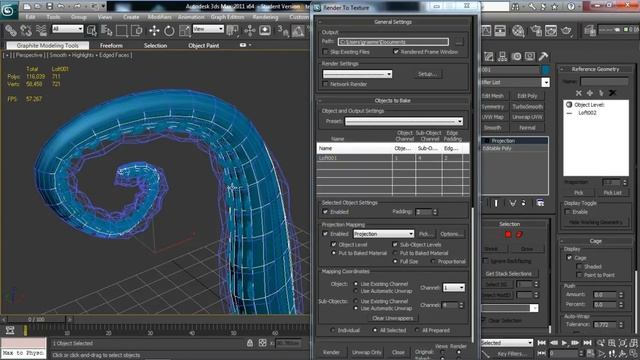Enable Point to Point checkbox
Viewport: 640px width, 360px height.
[579, 275]
